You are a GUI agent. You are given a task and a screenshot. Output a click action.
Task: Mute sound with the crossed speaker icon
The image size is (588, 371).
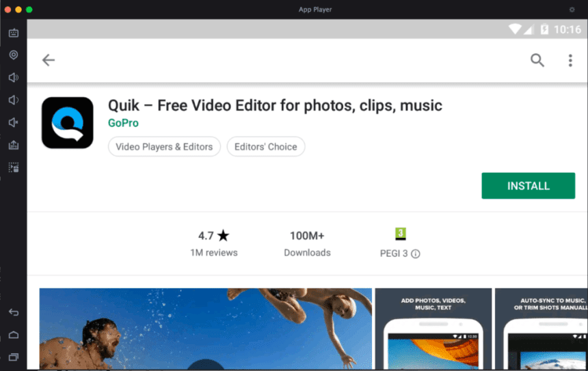pyautogui.click(x=14, y=122)
